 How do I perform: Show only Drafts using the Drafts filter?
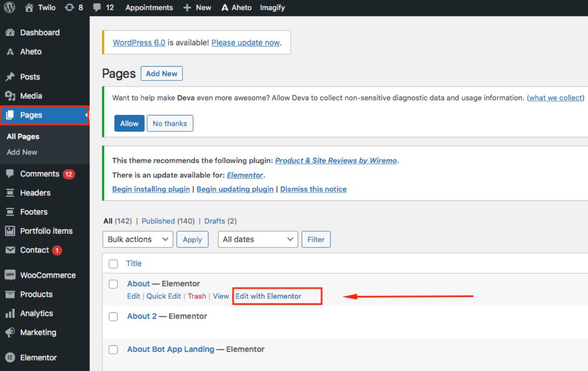215,221
